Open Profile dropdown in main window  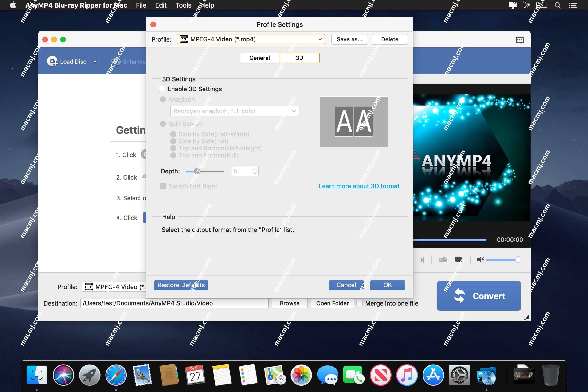pyautogui.click(x=114, y=287)
